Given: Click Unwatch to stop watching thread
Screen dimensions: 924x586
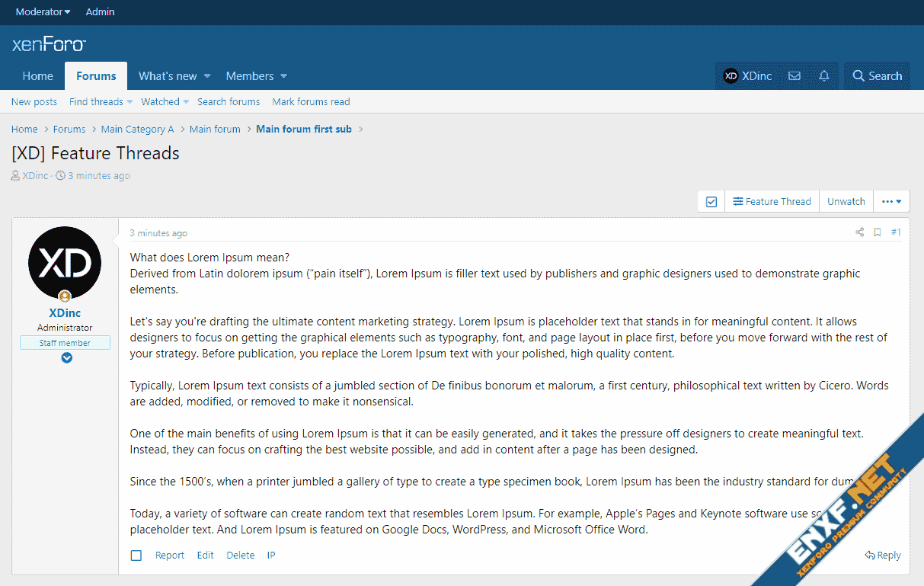Looking at the screenshot, I should point(846,202).
